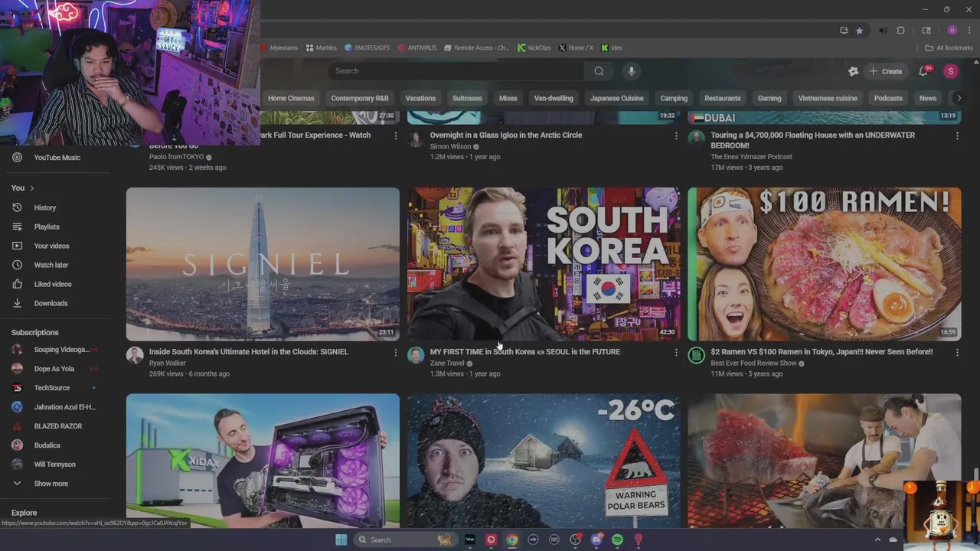
Task: Bookmark this page with the star icon
Action: pyautogui.click(x=860, y=31)
